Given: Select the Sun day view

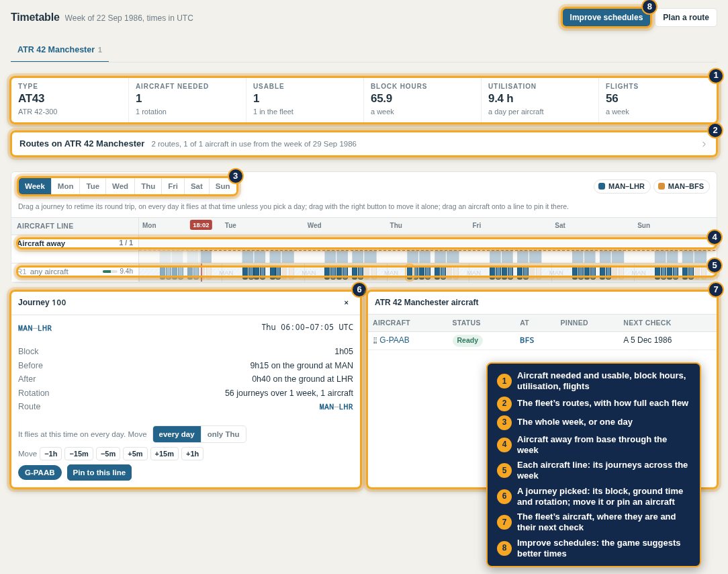Looking at the screenshot, I should [x=222, y=186].
